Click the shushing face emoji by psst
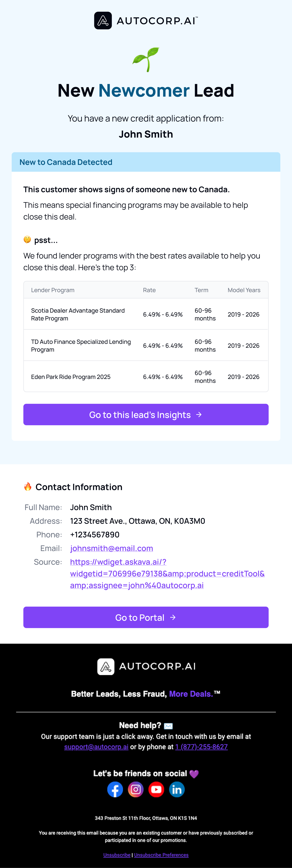 27,240
